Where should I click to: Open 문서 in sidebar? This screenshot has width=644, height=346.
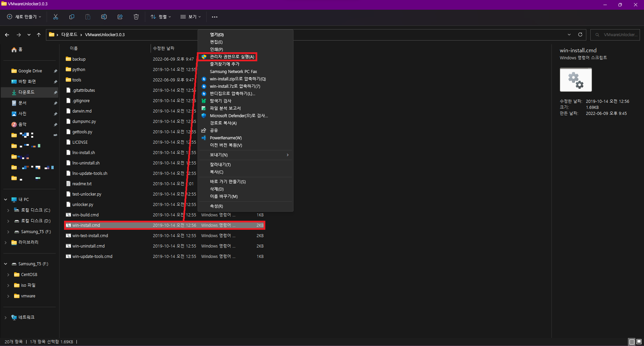tap(22, 103)
